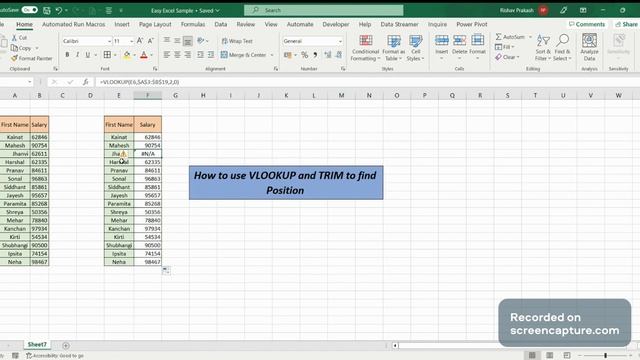This screenshot has height=360, width=640.
Task: Open the Fill dropdown
Action: point(504,47)
